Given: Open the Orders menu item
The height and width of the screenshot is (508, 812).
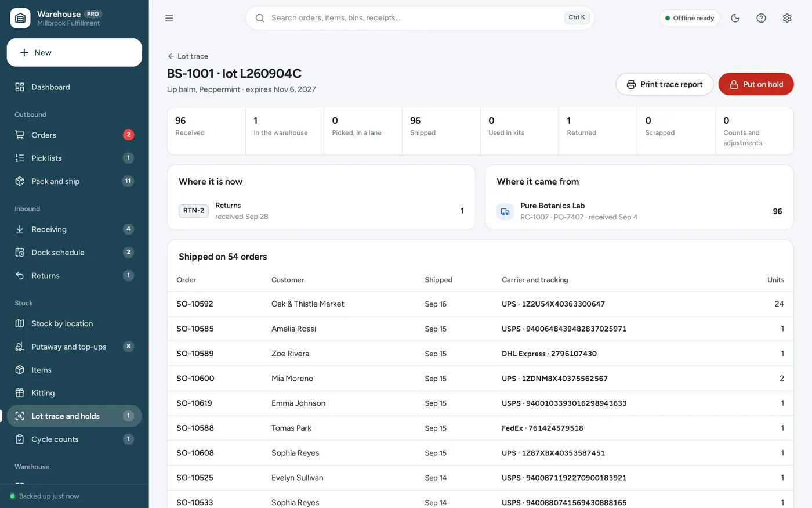Looking at the screenshot, I should pyautogui.click(x=74, y=135).
